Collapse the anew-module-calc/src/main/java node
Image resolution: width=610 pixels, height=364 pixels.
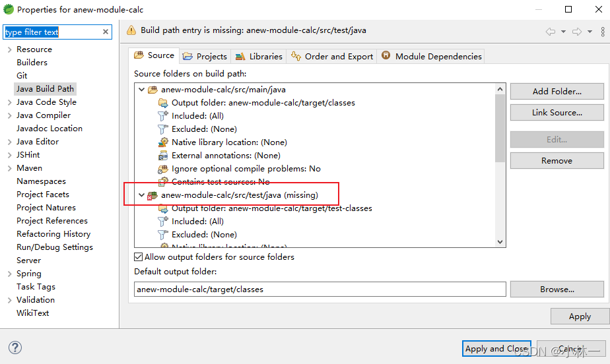coord(141,89)
